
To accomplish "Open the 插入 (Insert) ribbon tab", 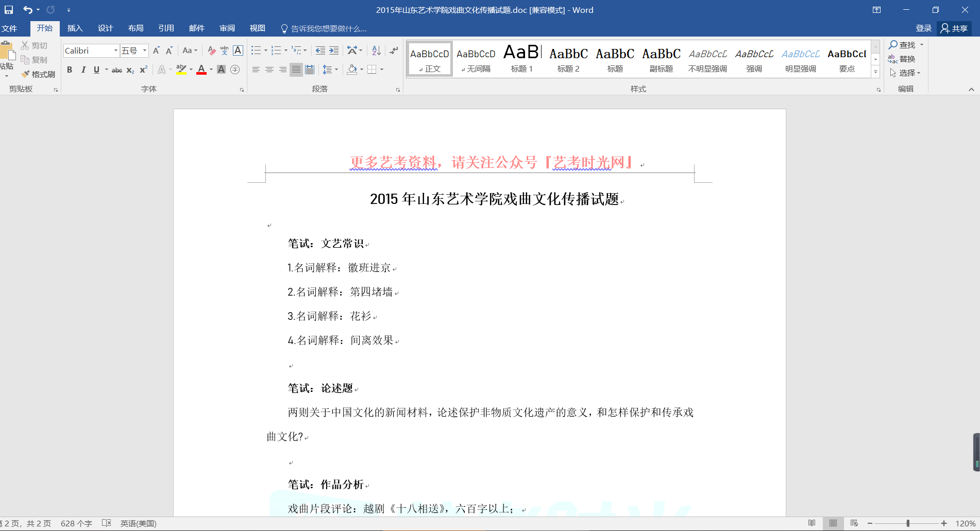I will pos(75,28).
